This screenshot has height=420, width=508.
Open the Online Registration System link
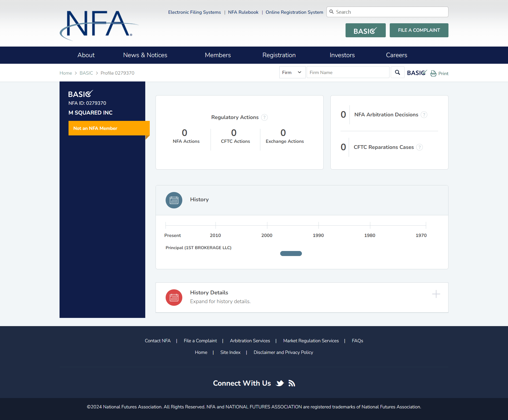294,12
